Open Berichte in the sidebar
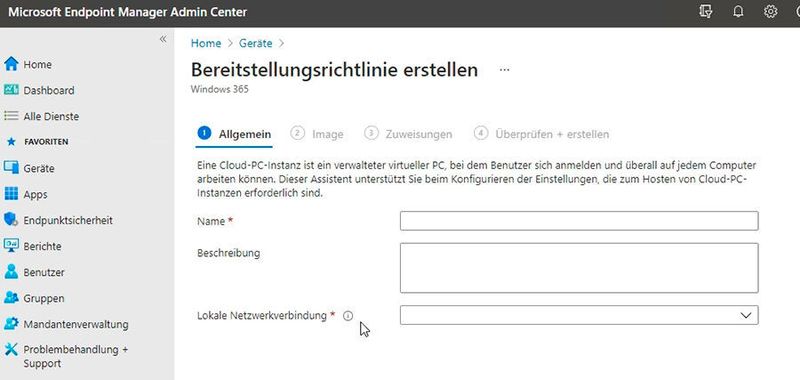This screenshot has width=800, height=380. coord(42,246)
